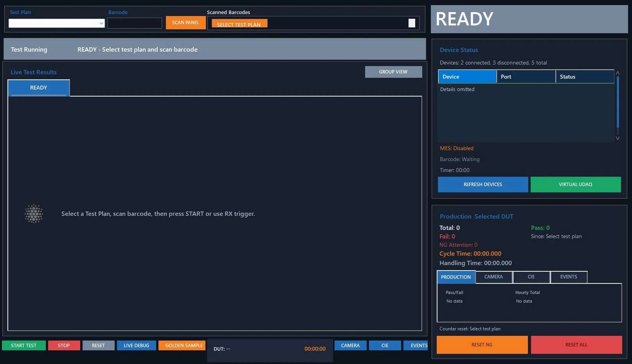
Task: Switch to GROUP VIEW
Action: coord(393,72)
